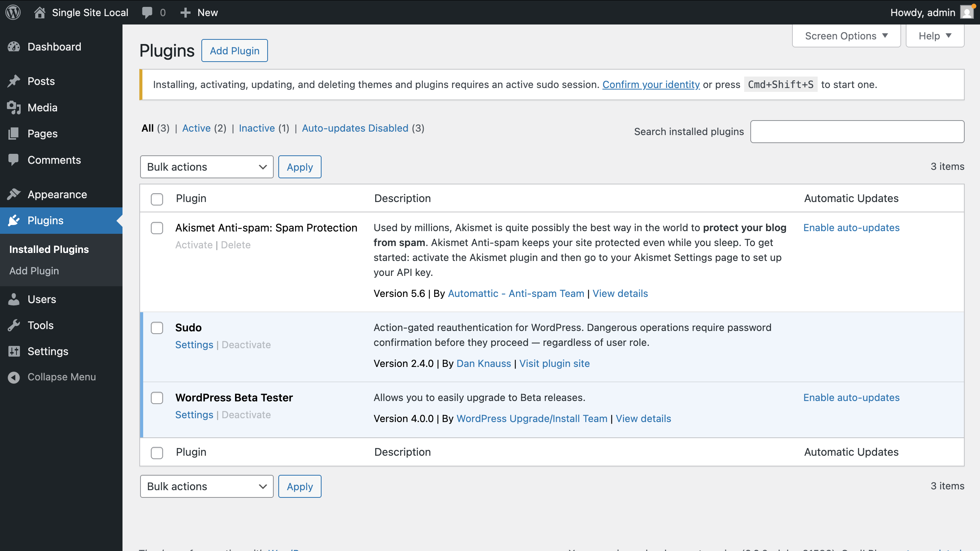This screenshot has height=551, width=980.
Task: Open Dan Knauss author link
Action: point(484,364)
